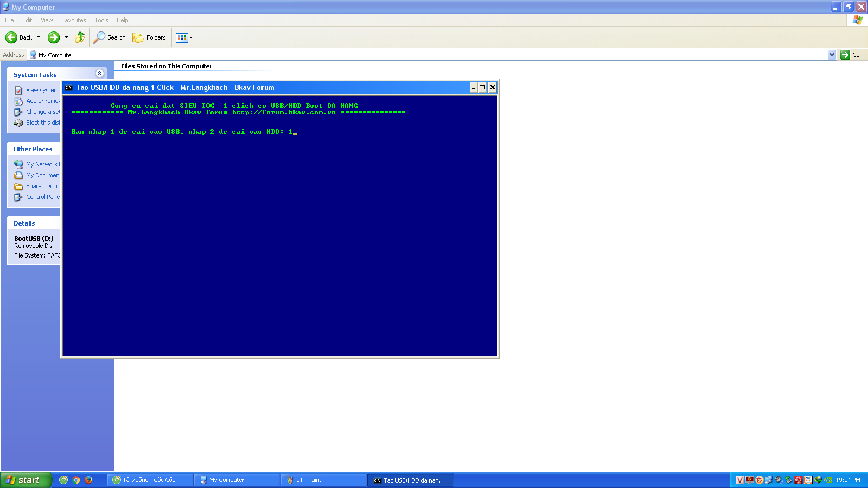Viewport: 868px width, 488px height.
Task: Switch to Tải xuống - Cốc Cốc taskbar button
Action: point(150,480)
